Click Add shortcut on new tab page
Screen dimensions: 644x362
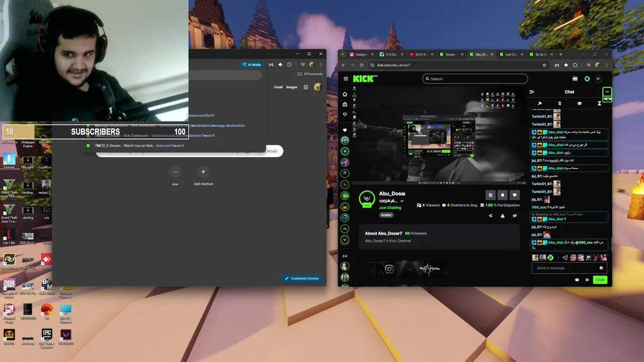coord(203,175)
